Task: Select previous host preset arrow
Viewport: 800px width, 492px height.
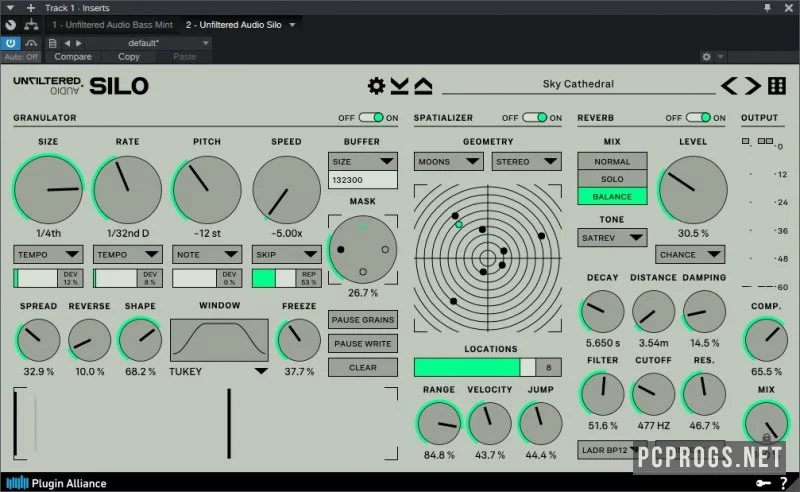Action: (x=67, y=43)
